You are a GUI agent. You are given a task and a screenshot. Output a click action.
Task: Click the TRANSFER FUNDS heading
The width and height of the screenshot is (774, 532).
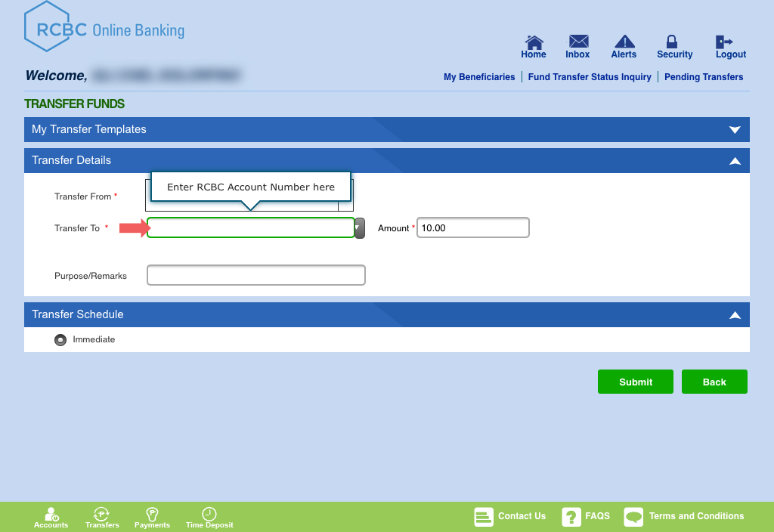click(x=75, y=104)
